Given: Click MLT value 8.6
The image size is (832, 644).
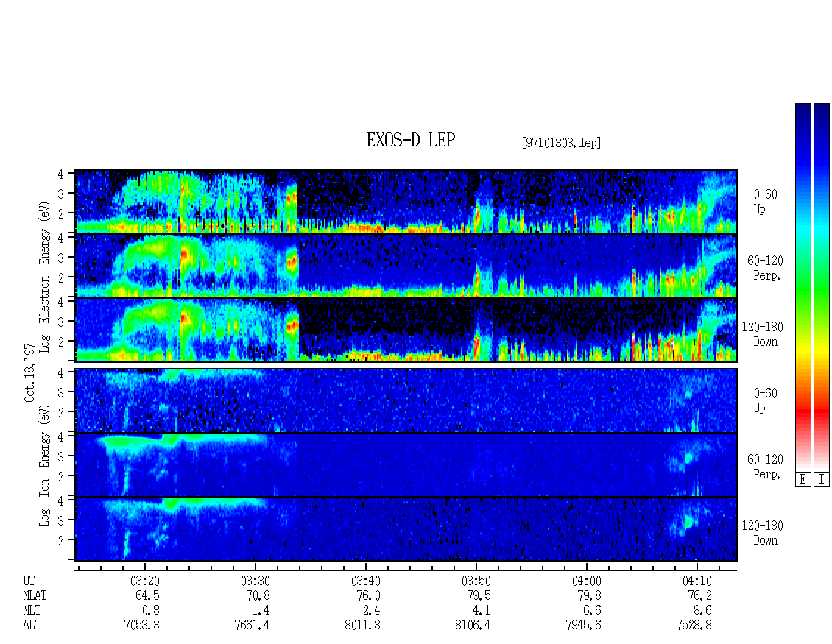Looking at the screenshot, I should click(x=702, y=611).
